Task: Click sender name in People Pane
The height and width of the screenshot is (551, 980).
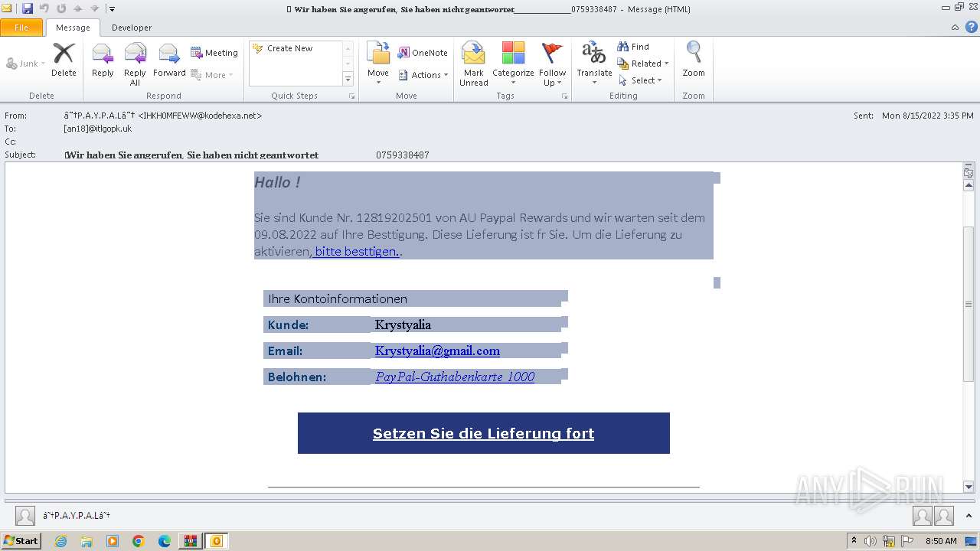Action: [77, 516]
